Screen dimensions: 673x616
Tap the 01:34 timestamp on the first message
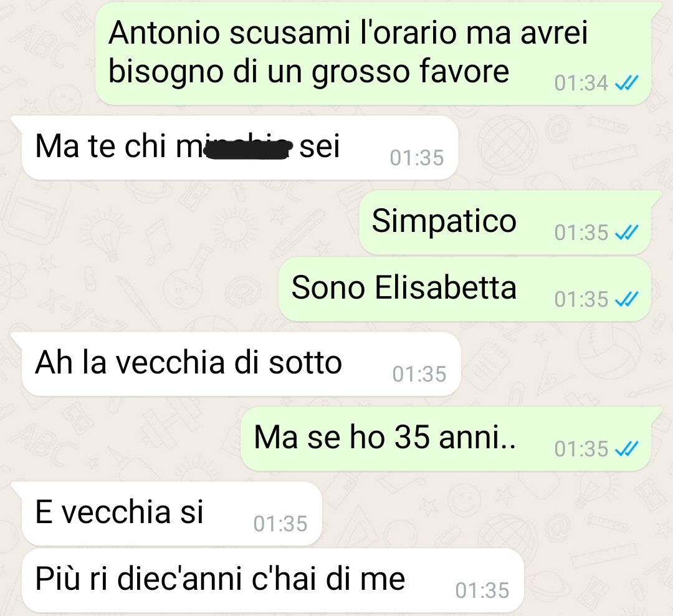[x=581, y=84]
